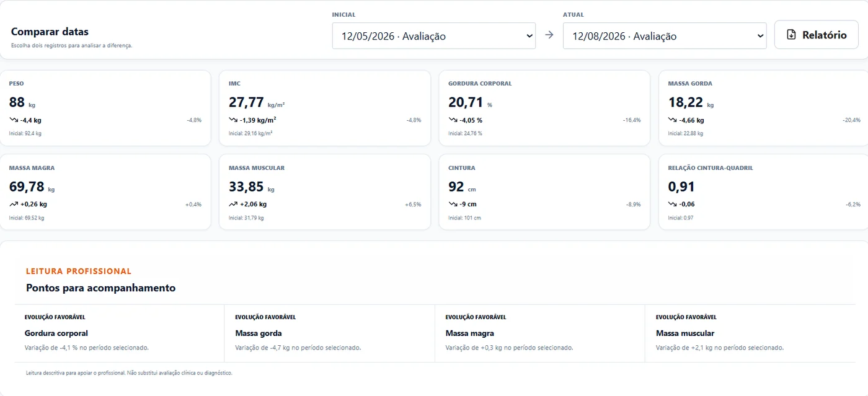
Task: Click the Leitura Profissional label
Action: [79, 271]
